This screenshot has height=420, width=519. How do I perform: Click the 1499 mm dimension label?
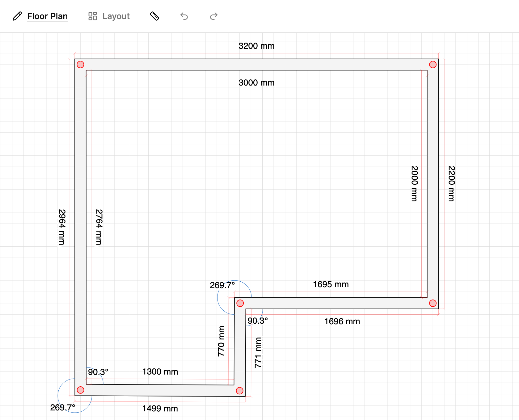[160, 409]
